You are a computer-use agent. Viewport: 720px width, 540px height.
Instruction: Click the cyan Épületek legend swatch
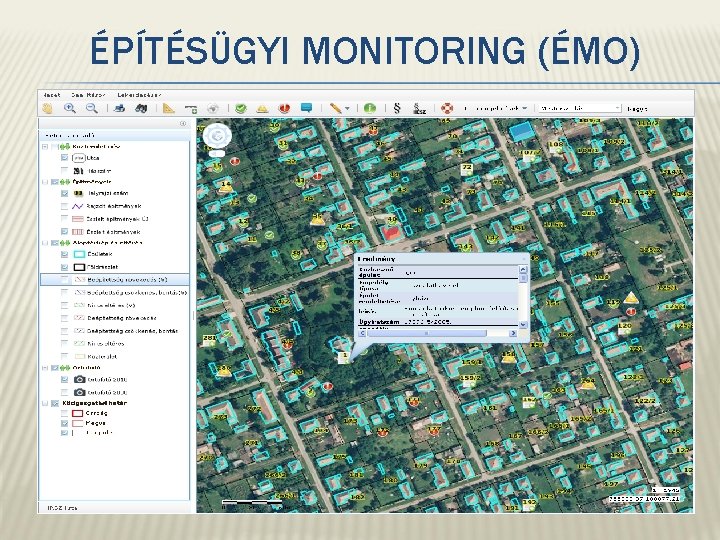point(79,254)
